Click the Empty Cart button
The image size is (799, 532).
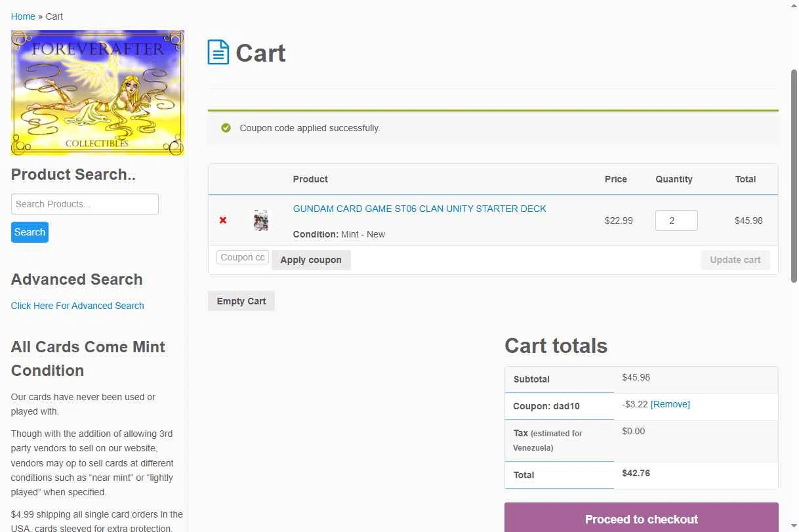pos(241,301)
